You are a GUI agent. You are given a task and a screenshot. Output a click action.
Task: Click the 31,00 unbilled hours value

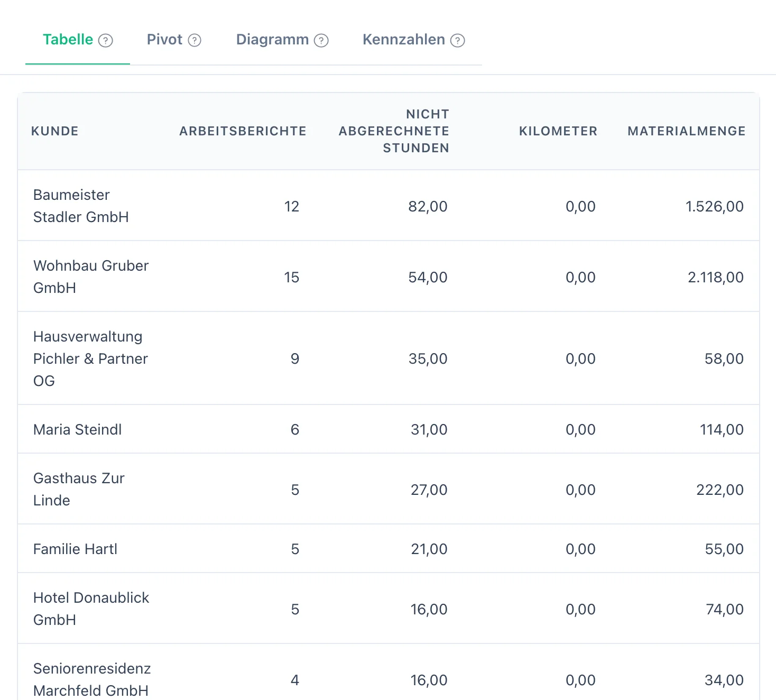(x=429, y=429)
